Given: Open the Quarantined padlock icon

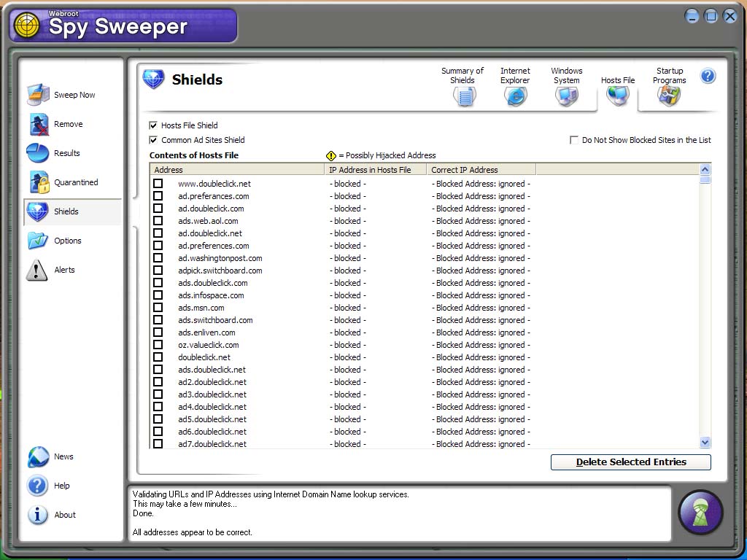Looking at the screenshot, I should coord(39,182).
